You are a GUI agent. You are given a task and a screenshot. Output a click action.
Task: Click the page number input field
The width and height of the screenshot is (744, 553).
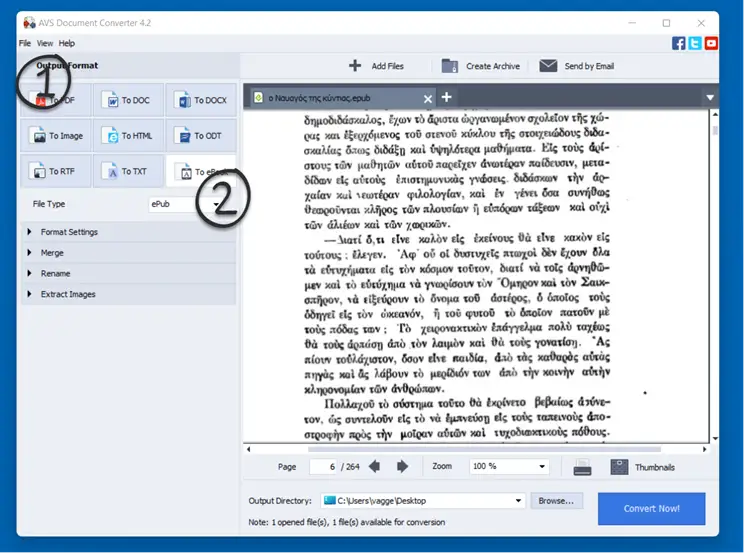pyautogui.click(x=324, y=467)
